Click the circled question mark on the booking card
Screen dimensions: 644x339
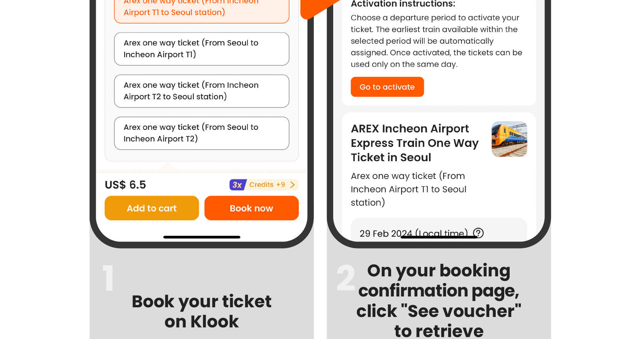tap(478, 233)
